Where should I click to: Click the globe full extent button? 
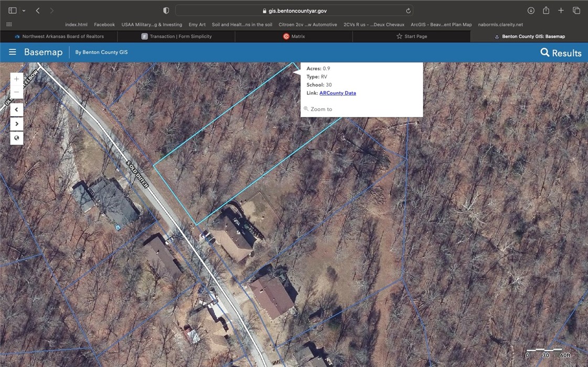point(17,138)
